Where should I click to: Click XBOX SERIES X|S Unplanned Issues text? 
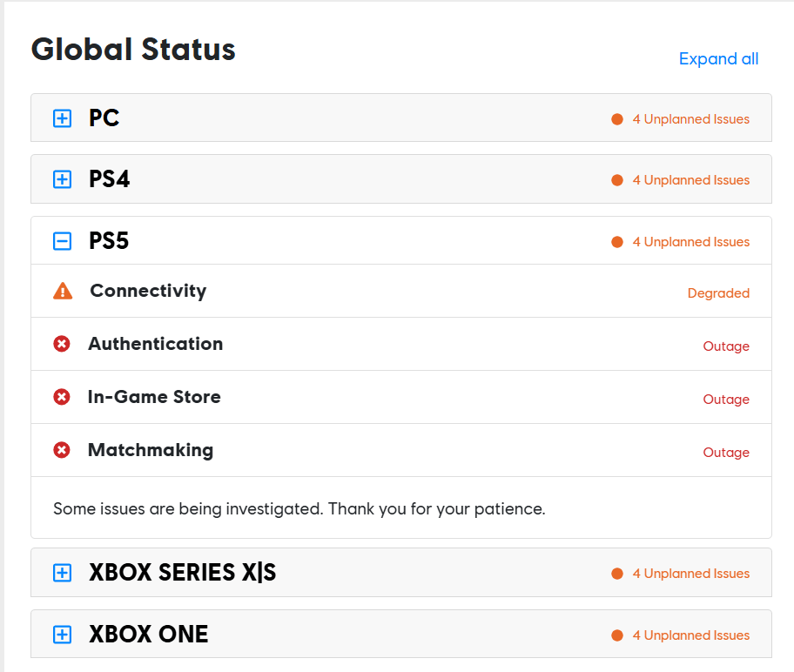pyautogui.click(x=690, y=574)
